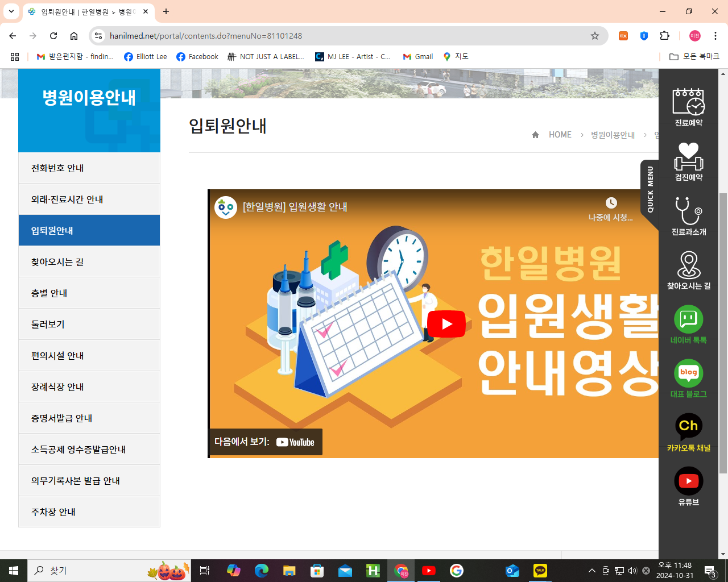Show hidden icons in the system tray
The width and height of the screenshot is (728, 582).
coord(591,571)
